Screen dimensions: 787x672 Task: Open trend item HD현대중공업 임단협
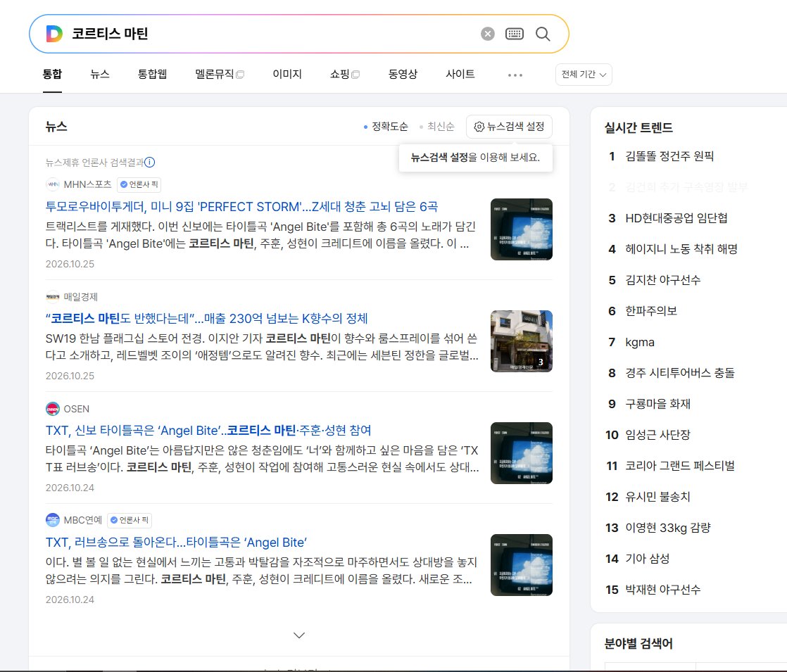point(676,218)
